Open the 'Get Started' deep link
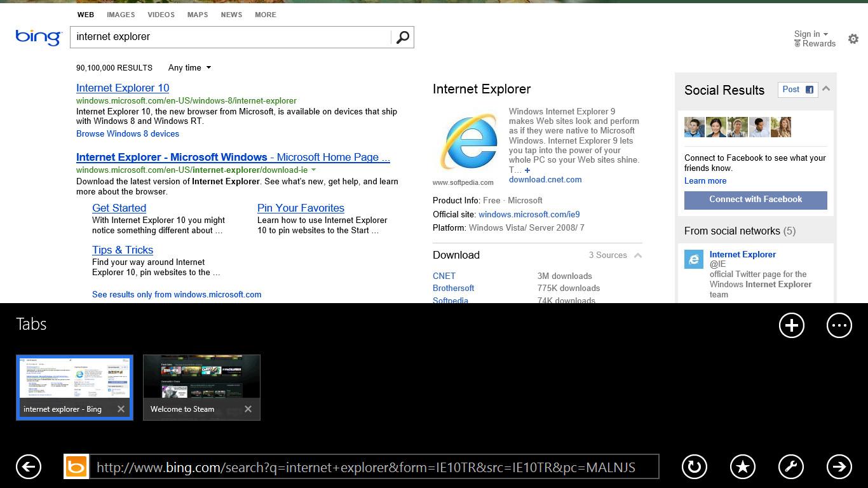 point(119,208)
